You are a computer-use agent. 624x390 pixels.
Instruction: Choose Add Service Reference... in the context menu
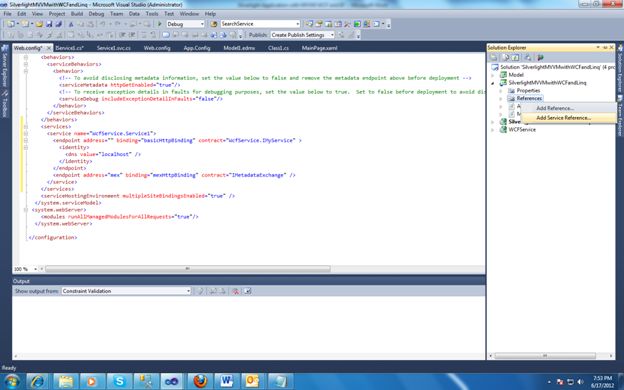(569, 118)
